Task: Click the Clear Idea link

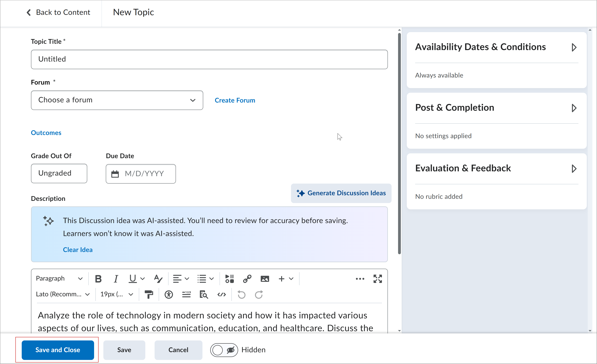Action: 78,250
